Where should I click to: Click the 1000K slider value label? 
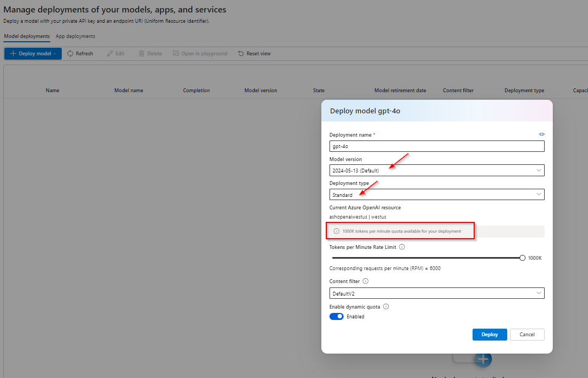click(535, 258)
